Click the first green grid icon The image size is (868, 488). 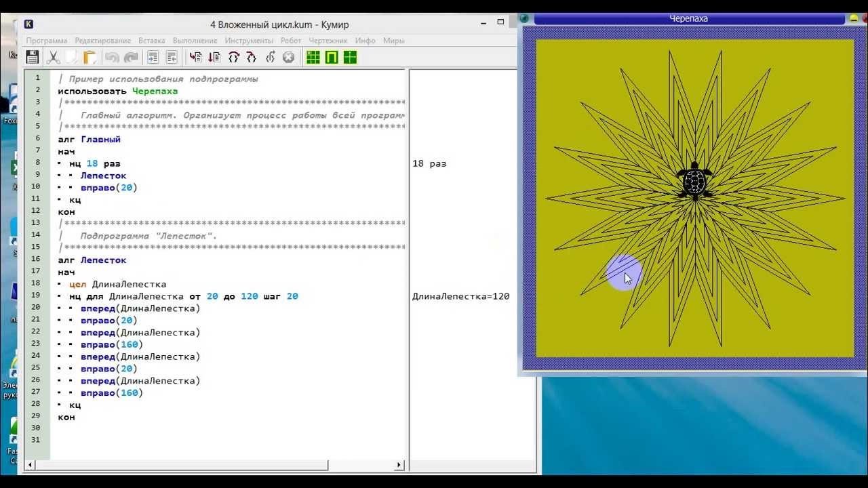pos(313,57)
